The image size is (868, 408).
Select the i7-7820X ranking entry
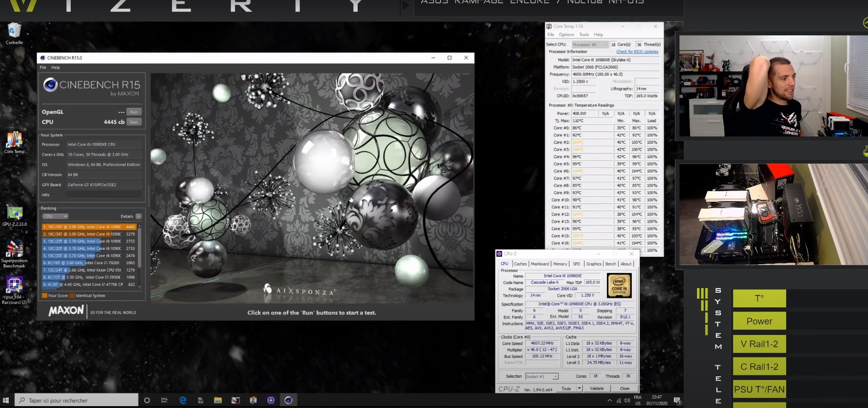click(89, 263)
